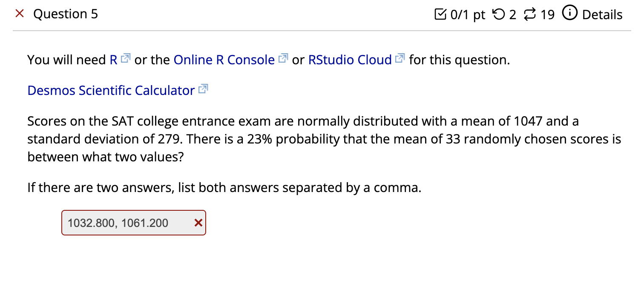Open the RStudio Cloud link
644x281 pixels.
tap(349, 60)
